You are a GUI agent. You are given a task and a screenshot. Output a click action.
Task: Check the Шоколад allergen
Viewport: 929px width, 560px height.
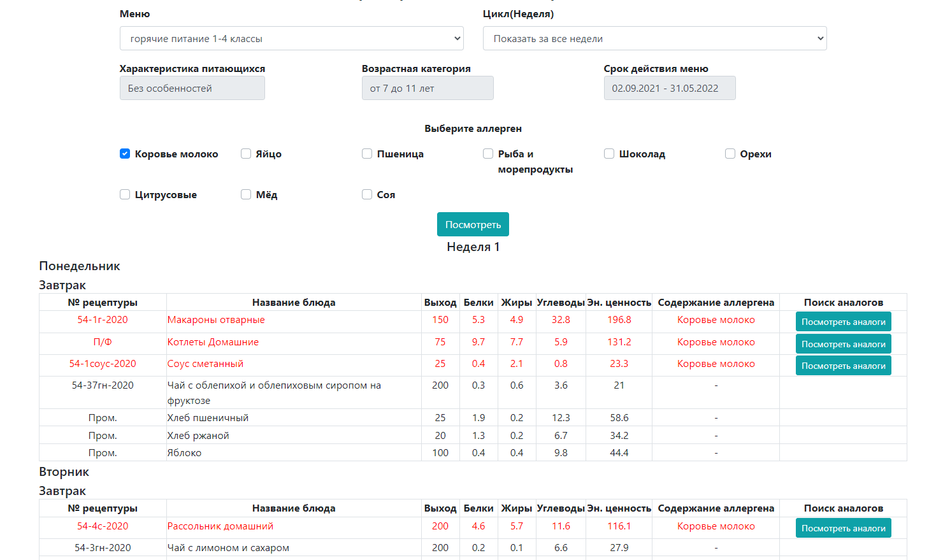click(609, 154)
